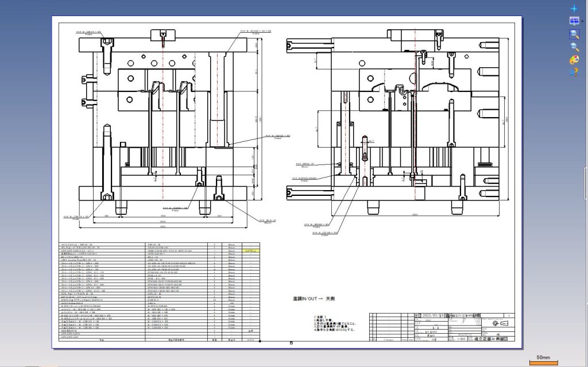Screen dimensions: 588x367
Task: Click the orange 50mm scale bar
Action: coord(543,363)
